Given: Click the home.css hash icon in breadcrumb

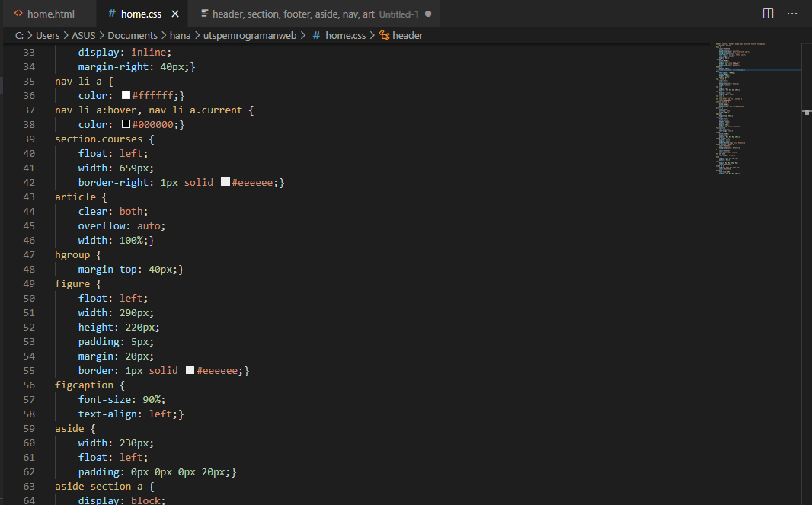Looking at the screenshot, I should click(x=316, y=35).
